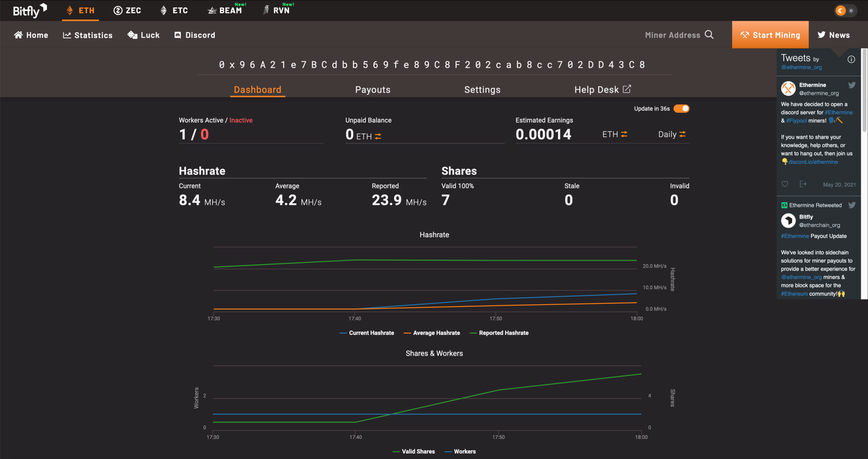
Task: Open the Discord link
Action: pyautogui.click(x=195, y=35)
